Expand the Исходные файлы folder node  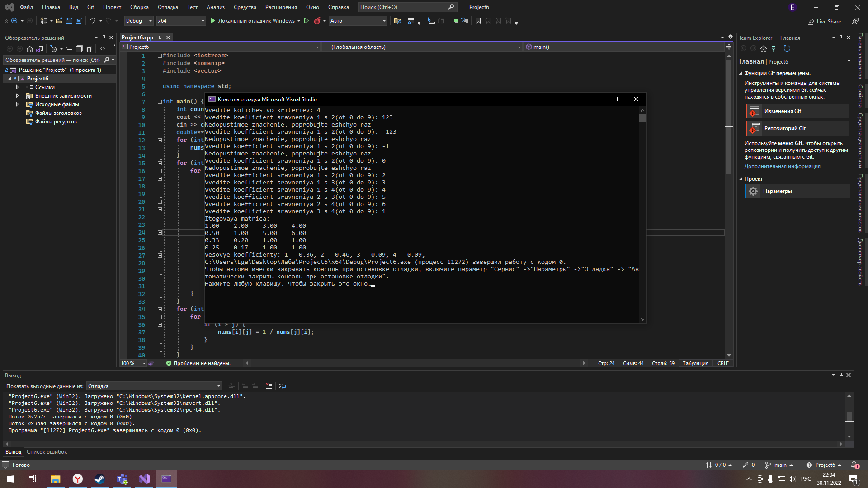(17, 104)
